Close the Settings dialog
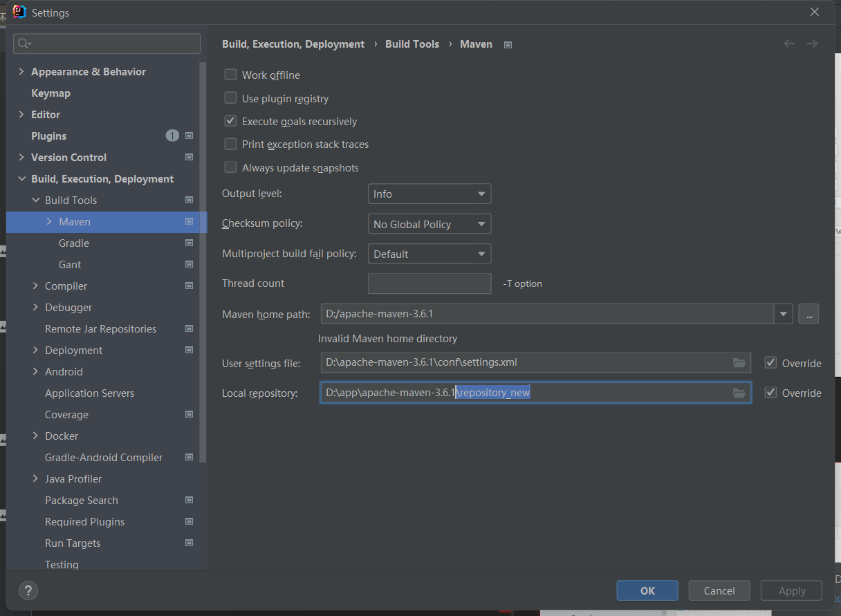The height and width of the screenshot is (616, 841). point(815,12)
